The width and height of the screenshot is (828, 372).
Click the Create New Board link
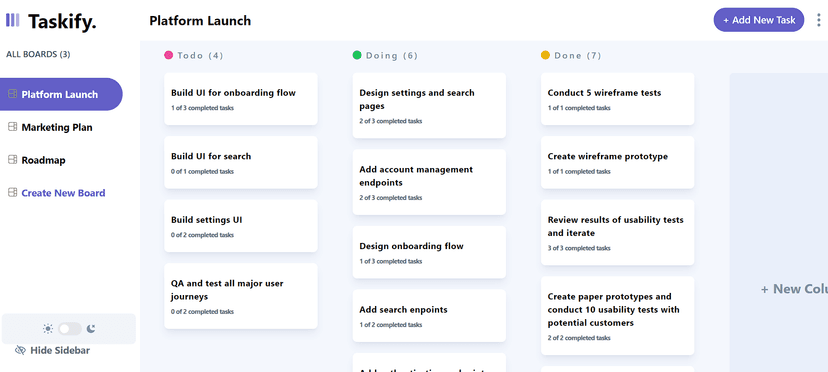pyautogui.click(x=63, y=193)
